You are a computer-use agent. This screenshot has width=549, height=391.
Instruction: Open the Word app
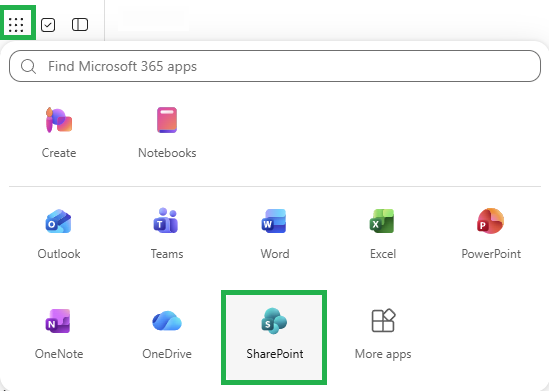[275, 234]
